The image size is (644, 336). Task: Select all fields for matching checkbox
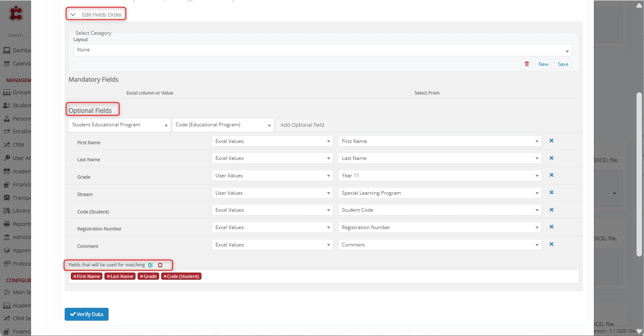pos(150,265)
